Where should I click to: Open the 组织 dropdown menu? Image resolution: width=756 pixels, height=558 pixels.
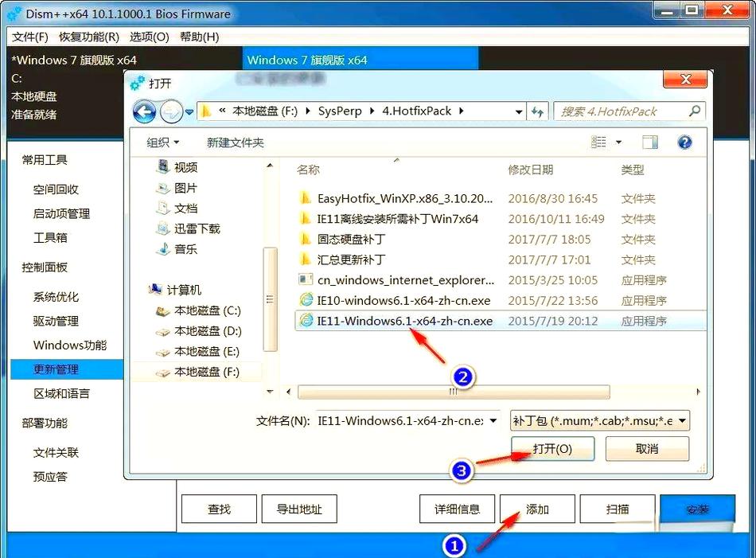click(163, 142)
